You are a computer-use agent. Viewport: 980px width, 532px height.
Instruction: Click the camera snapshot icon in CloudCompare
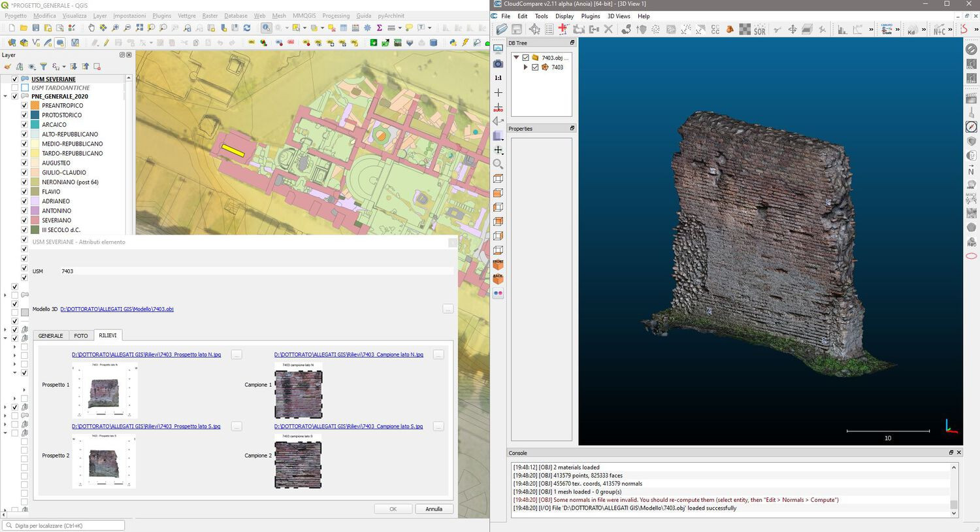click(x=498, y=63)
